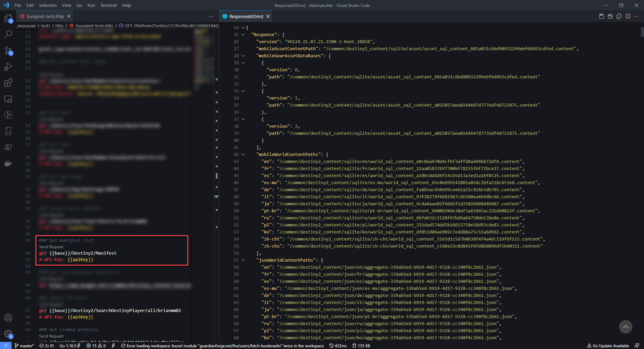The image size is (644, 349).
Task: Open the Terminal menu
Action: (108, 5)
